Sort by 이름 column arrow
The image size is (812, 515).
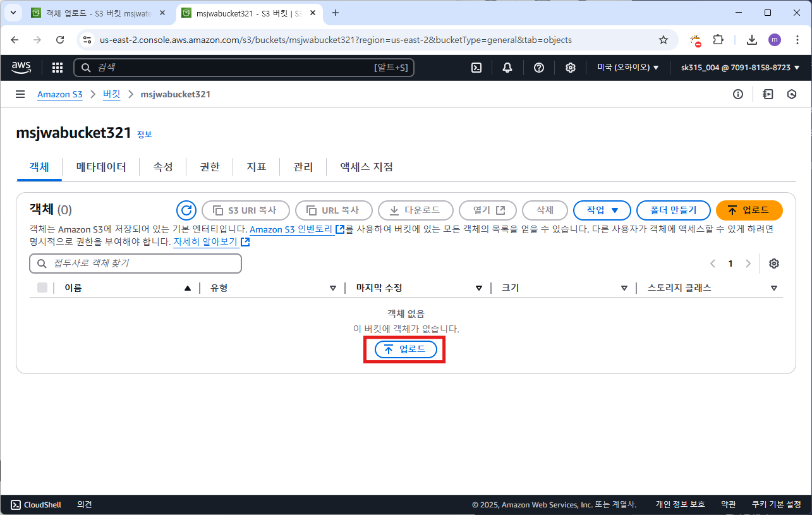click(187, 288)
